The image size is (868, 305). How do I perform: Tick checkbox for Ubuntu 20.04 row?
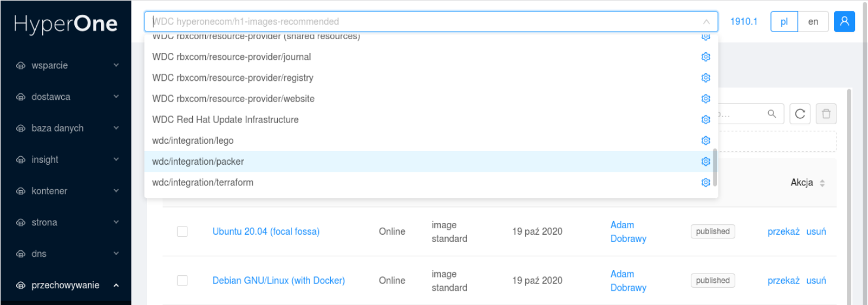click(x=182, y=231)
